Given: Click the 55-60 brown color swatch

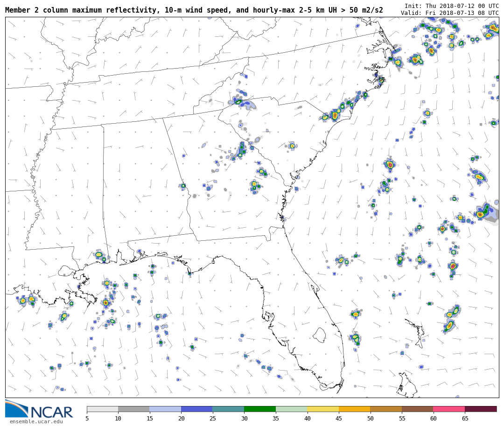Looking at the screenshot, I should (x=418, y=409).
